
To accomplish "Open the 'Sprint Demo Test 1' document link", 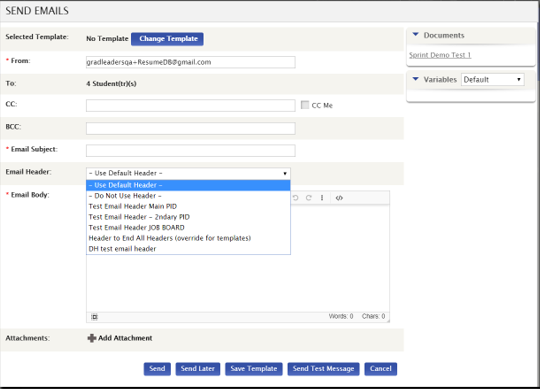I will (440, 55).
